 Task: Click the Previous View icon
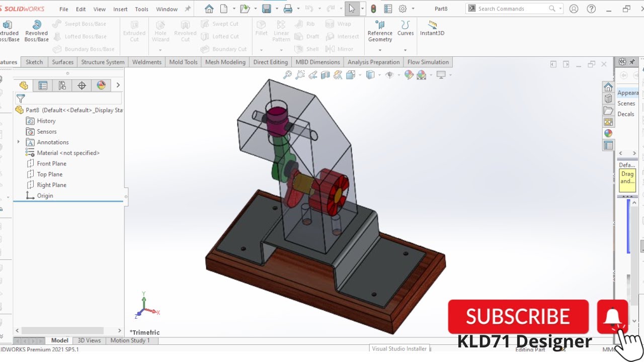click(313, 75)
